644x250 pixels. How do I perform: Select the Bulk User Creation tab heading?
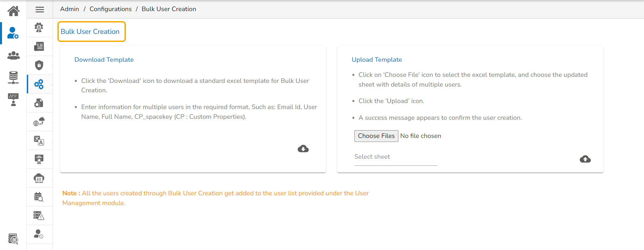coord(90,32)
